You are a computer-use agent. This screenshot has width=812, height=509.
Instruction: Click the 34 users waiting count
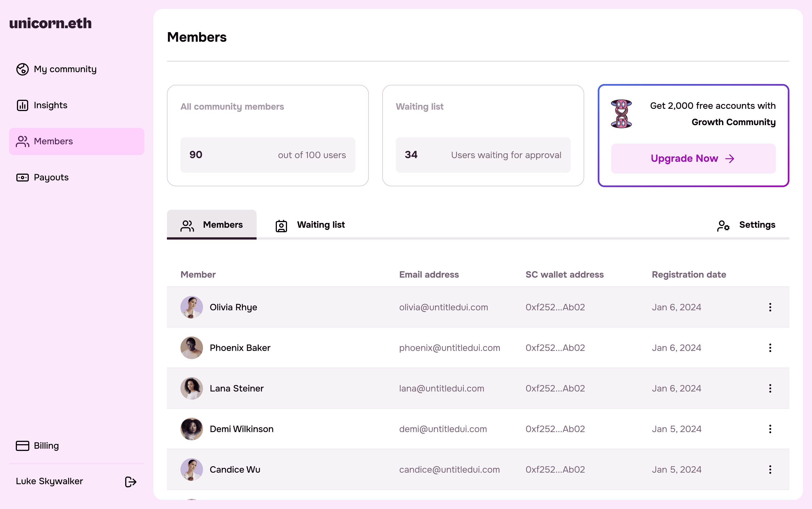tap(411, 155)
